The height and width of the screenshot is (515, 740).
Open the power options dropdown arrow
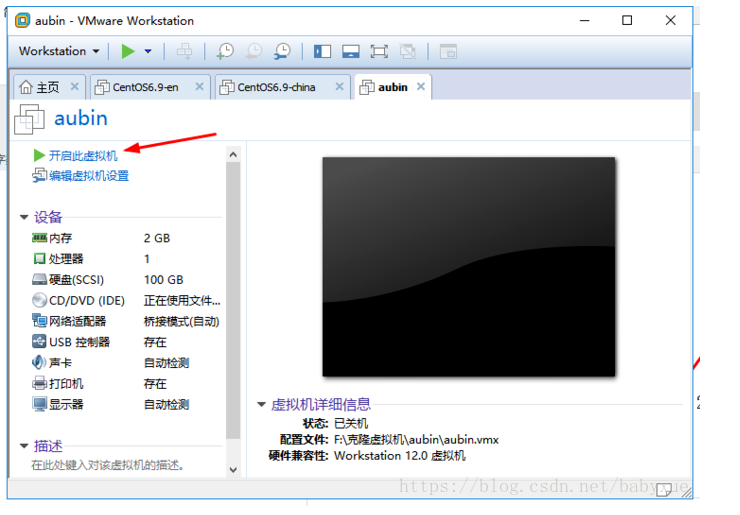point(148,51)
